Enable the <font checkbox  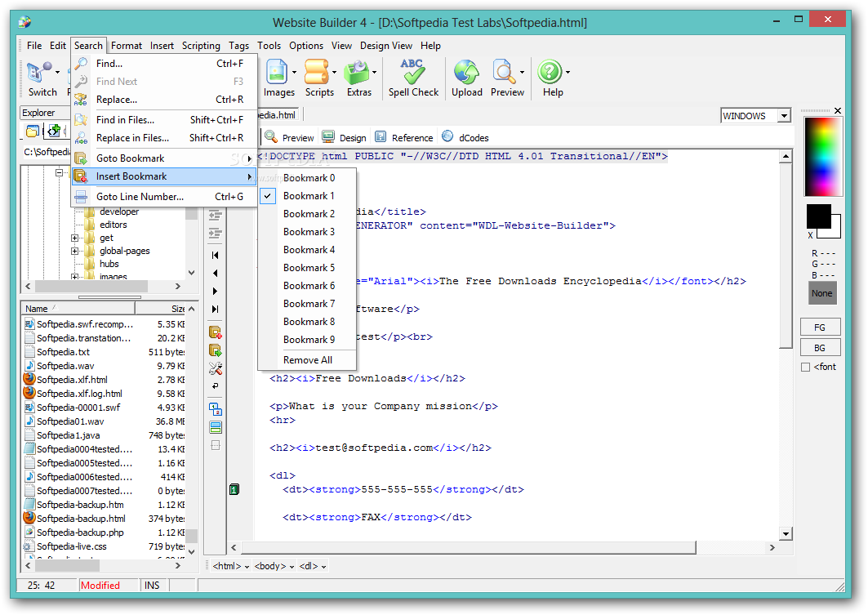pos(805,367)
